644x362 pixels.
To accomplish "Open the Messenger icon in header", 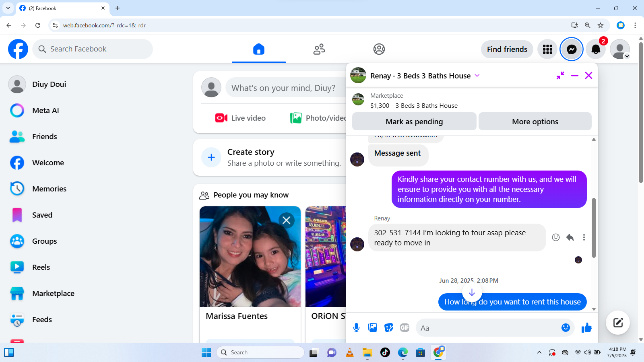I will click(572, 49).
